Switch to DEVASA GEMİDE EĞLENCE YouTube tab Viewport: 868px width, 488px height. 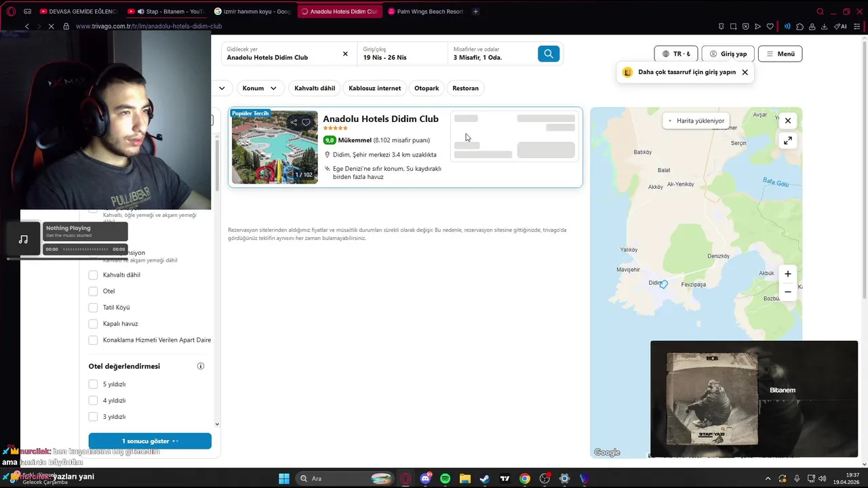(79, 12)
